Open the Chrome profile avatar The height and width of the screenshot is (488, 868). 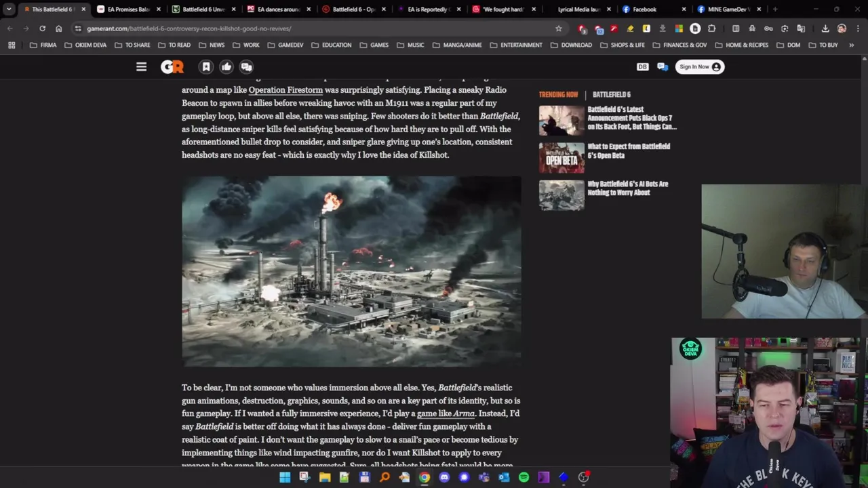pyautogui.click(x=842, y=28)
